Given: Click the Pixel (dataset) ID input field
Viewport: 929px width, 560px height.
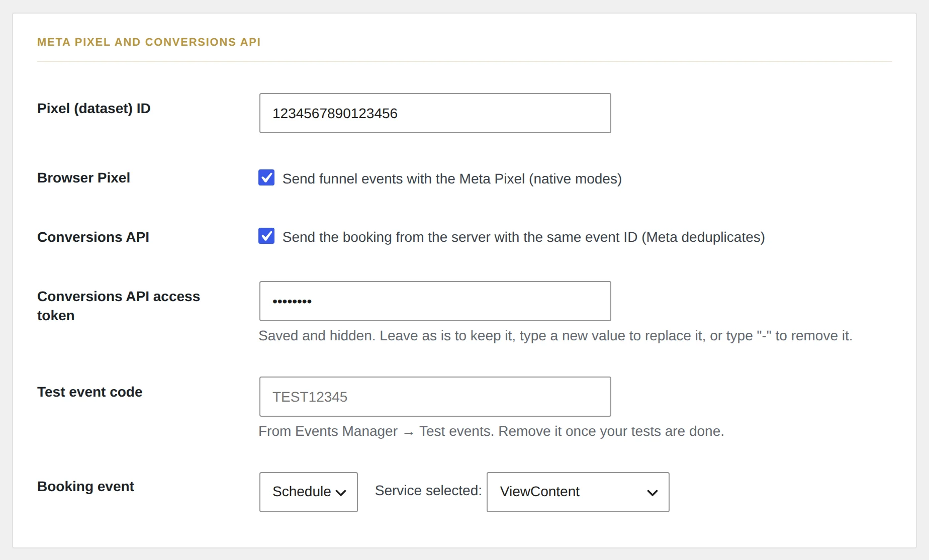Looking at the screenshot, I should (435, 113).
